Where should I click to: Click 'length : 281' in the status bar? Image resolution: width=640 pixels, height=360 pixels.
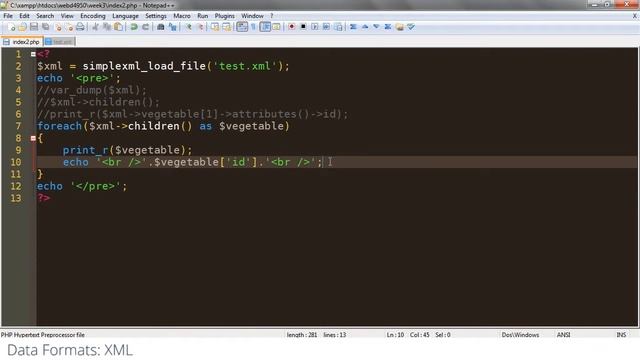pyautogui.click(x=302, y=335)
